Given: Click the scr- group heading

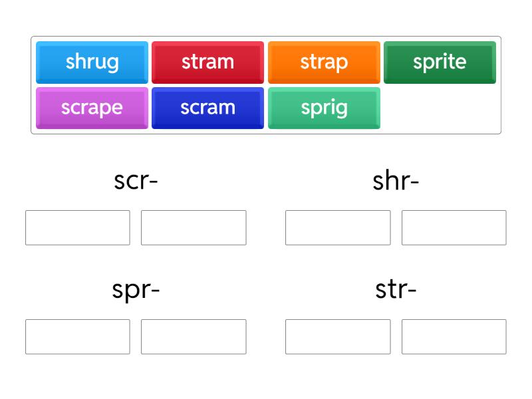Looking at the screenshot, I should pos(136,180).
